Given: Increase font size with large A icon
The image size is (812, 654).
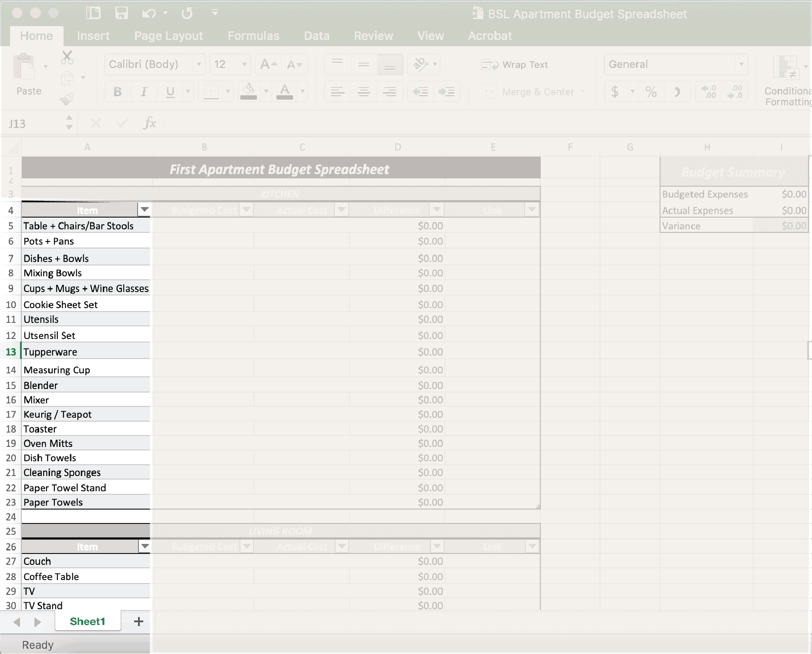Looking at the screenshot, I should click(268, 64).
